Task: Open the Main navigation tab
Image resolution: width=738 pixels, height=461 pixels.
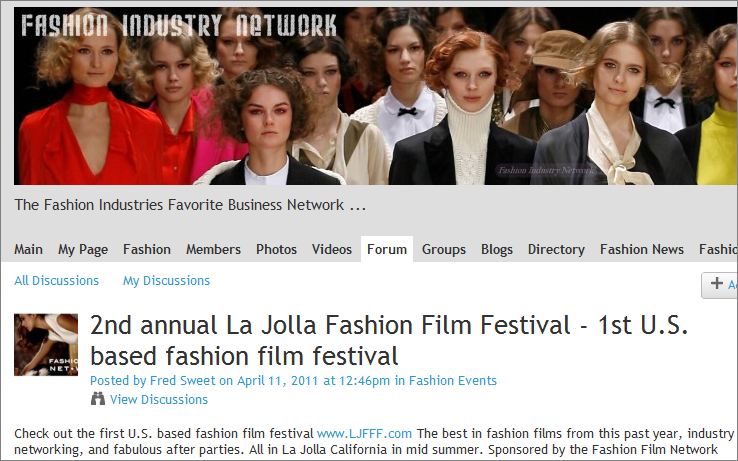Action: coord(28,249)
